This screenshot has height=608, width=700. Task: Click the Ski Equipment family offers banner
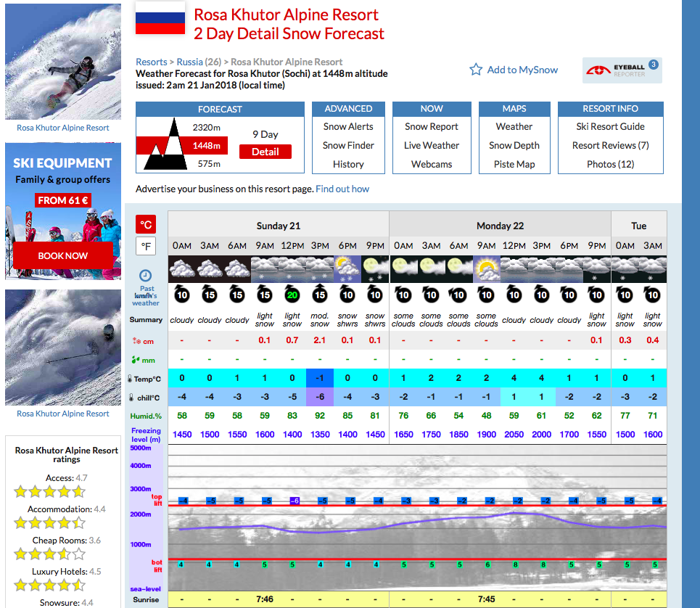tap(63, 211)
